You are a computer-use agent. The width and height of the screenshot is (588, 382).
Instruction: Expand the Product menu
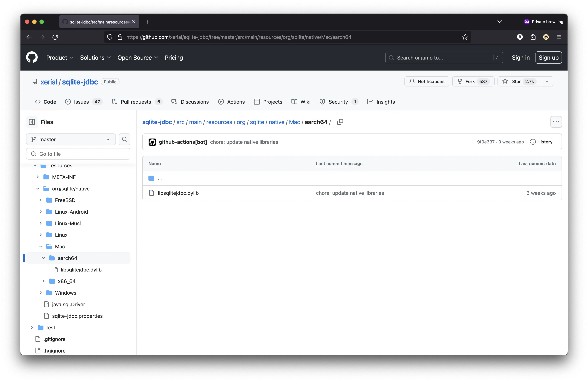[x=60, y=58]
